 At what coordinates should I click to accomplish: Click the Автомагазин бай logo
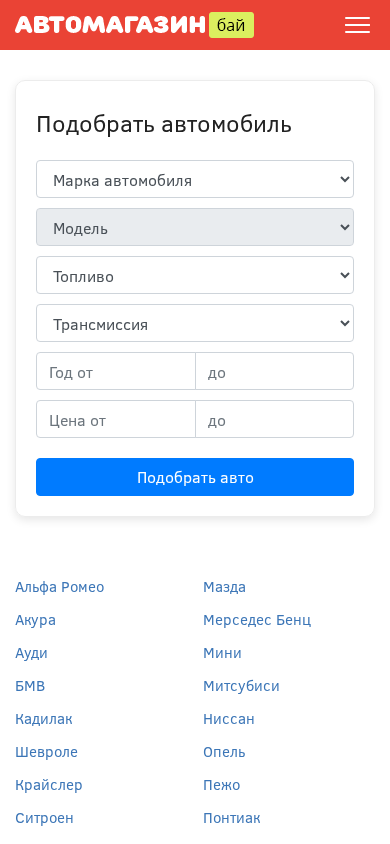point(134,25)
